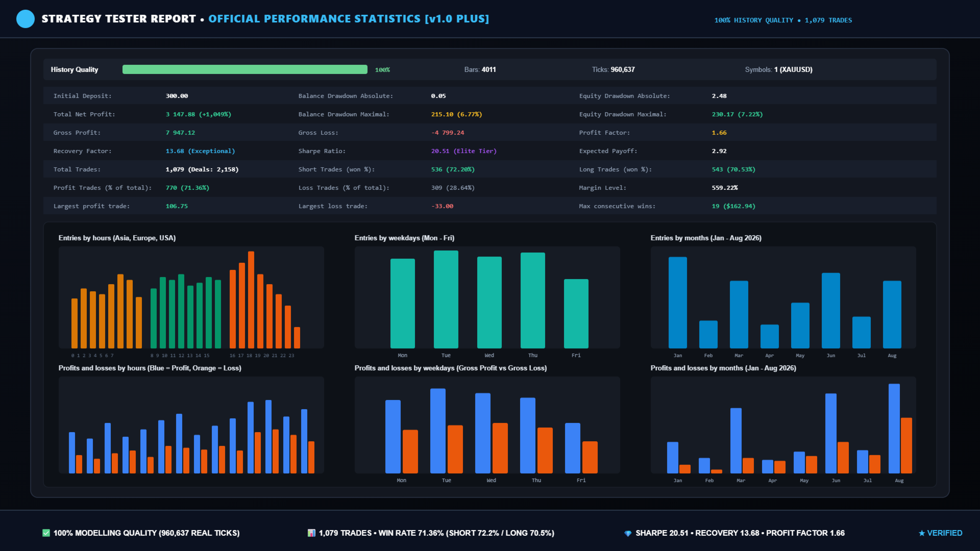This screenshot has height=551, width=980.
Task: Click the tallest orange hourly entries bar
Action: tap(251, 300)
